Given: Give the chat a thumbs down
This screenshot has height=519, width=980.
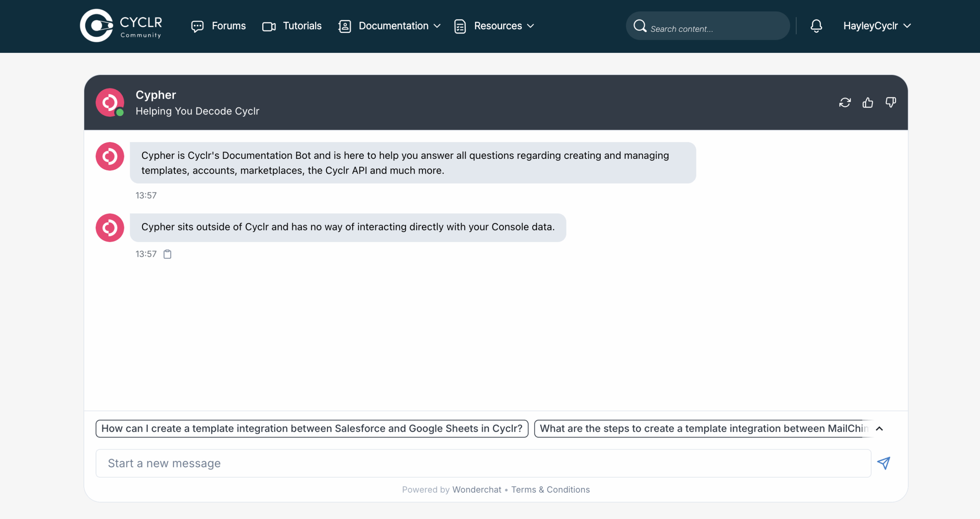Looking at the screenshot, I should (x=891, y=103).
